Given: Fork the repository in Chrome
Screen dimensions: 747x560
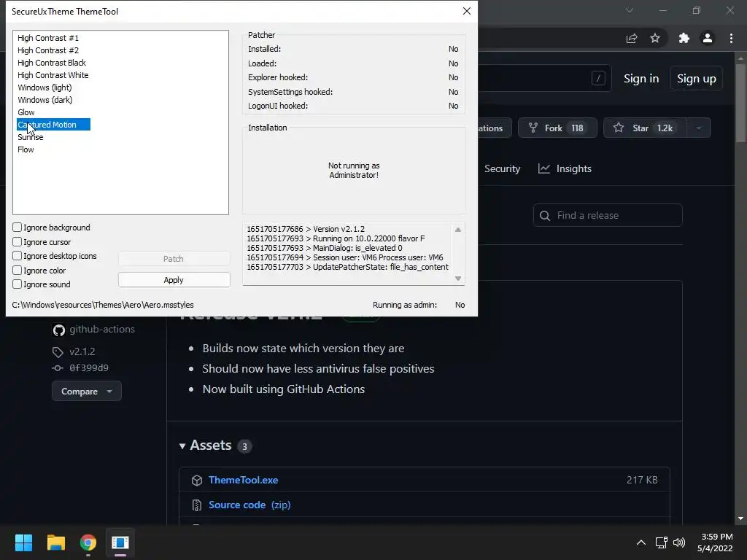Looking at the screenshot, I should [557, 128].
